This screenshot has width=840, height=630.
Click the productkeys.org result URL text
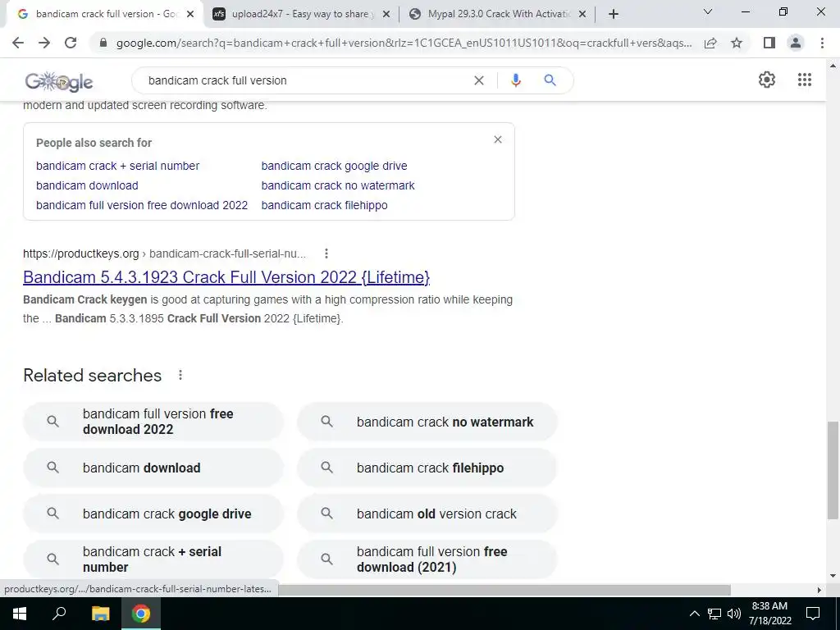pyautogui.click(x=164, y=253)
